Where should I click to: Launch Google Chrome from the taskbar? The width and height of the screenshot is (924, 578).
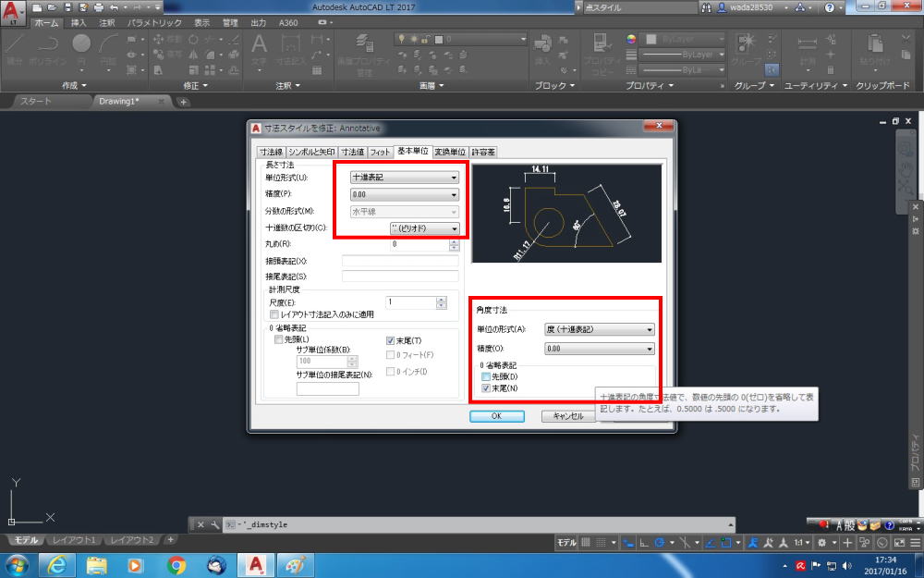pos(176,566)
